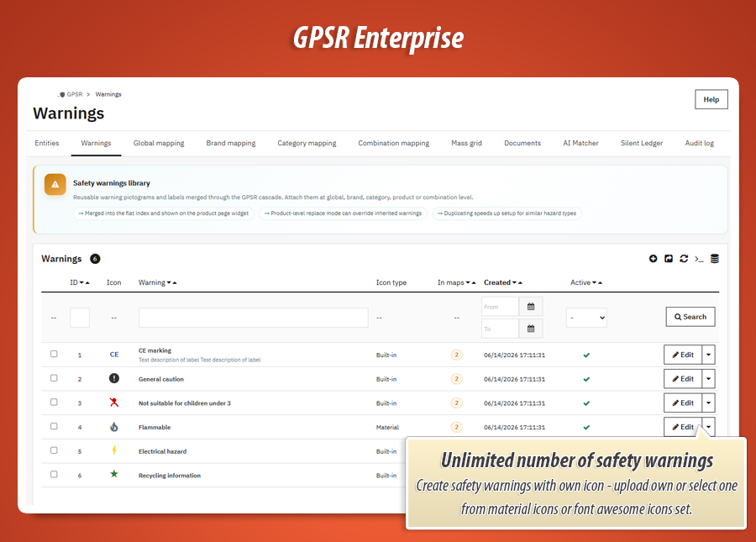Viewport: 756px width, 542px height.
Task: Toggle active checkmark for Flammable
Action: pyautogui.click(x=586, y=428)
